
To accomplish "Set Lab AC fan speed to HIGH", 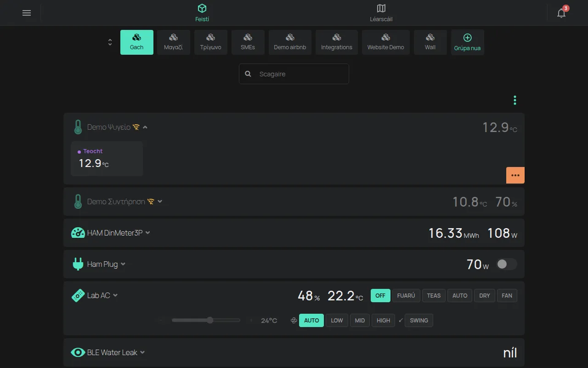I will click(x=384, y=320).
